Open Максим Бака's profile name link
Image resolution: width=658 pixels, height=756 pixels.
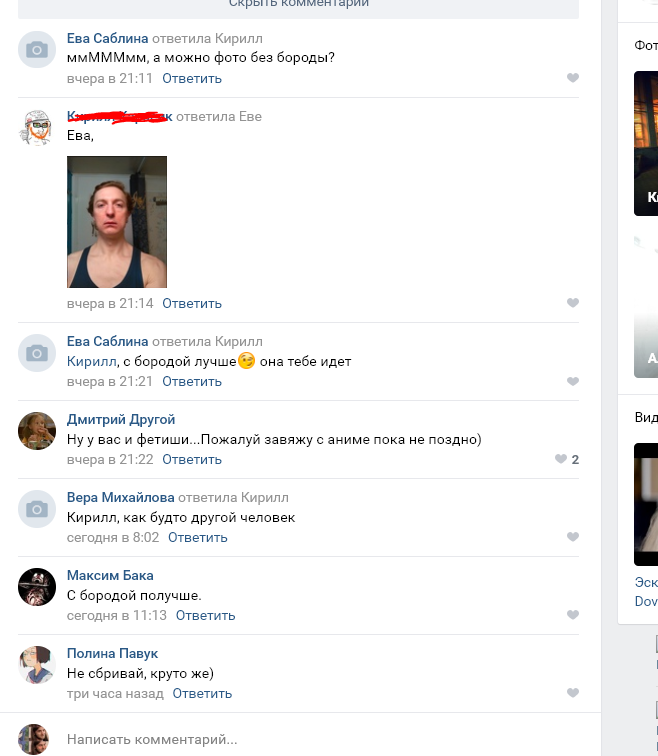point(110,575)
